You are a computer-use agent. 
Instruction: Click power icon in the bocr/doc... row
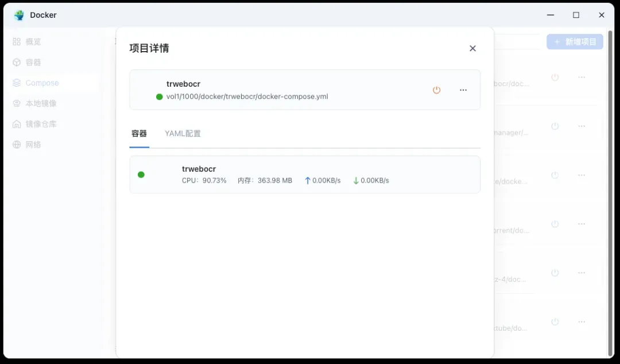click(555, 77)
